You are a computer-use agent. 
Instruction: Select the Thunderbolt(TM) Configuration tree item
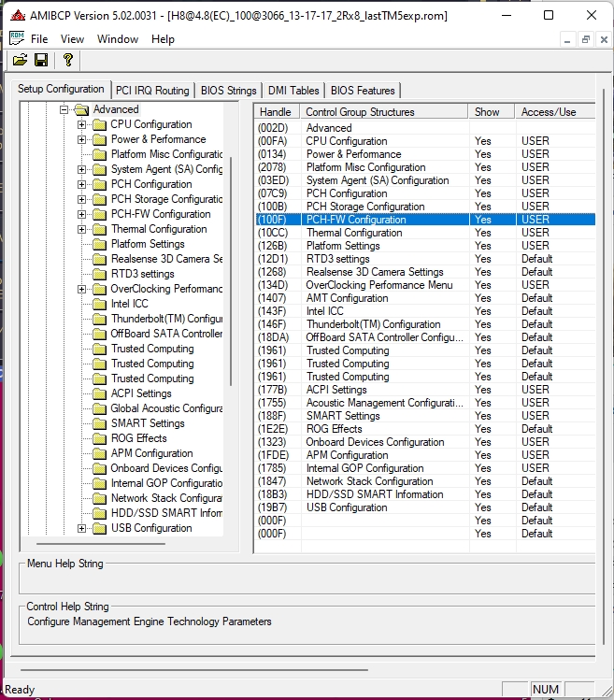pos(166,319)
